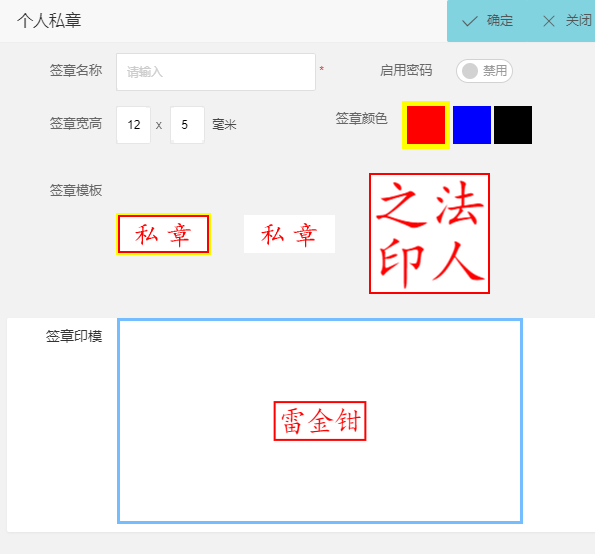Click the 签章印模 label
This screenshot has height=554, width=595.
pos(74,336)
